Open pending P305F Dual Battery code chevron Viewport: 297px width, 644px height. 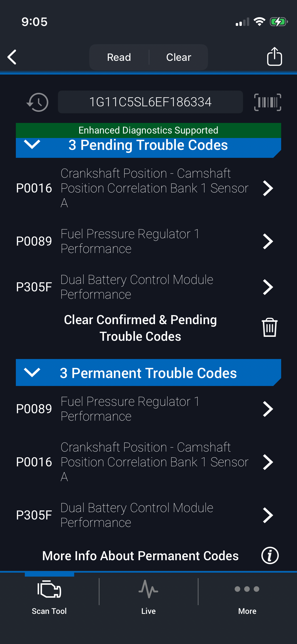pyautogui.click(x=268, y=287)
